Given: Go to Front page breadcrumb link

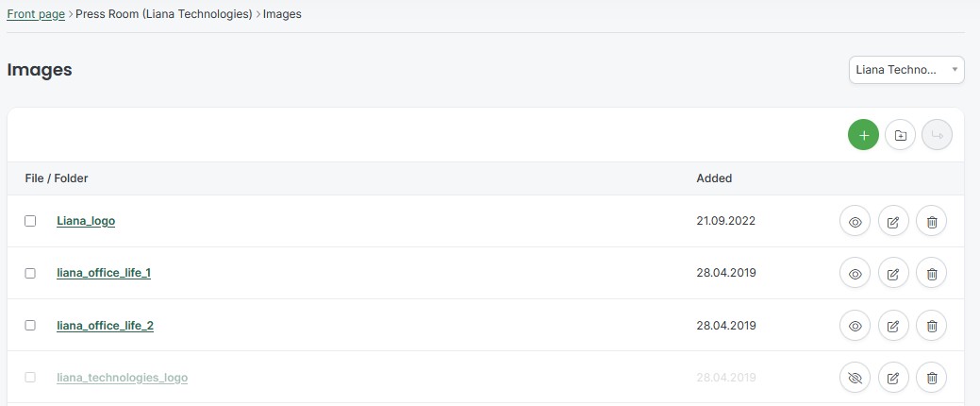Looking at the screenshot, I should [36, 14].
